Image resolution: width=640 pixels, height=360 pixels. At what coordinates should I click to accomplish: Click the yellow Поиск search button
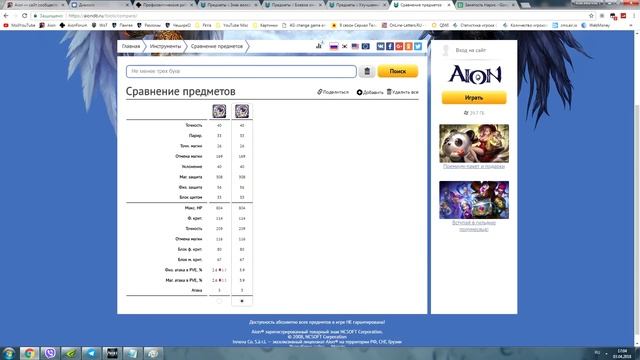point(398,71)
